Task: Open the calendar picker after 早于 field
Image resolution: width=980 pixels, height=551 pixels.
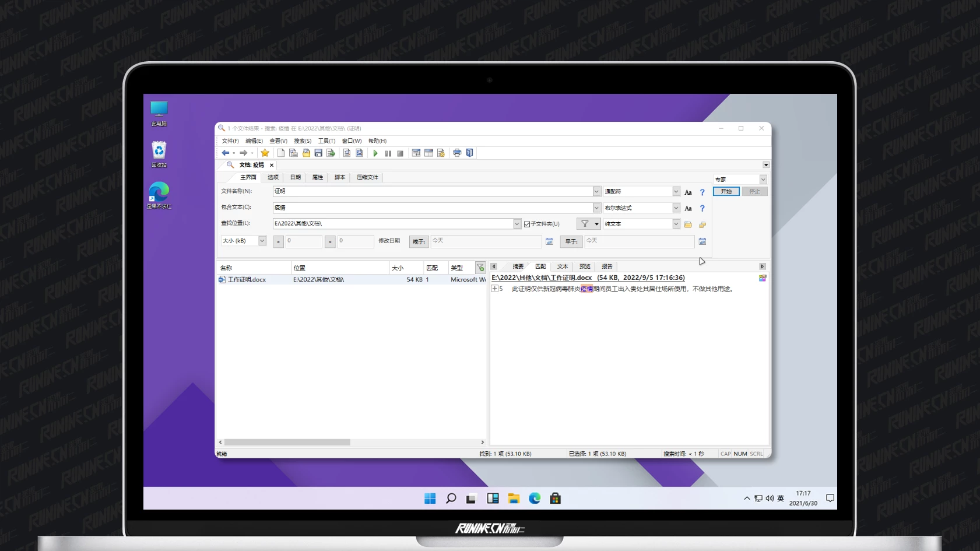Action: [x=702, y=241]
